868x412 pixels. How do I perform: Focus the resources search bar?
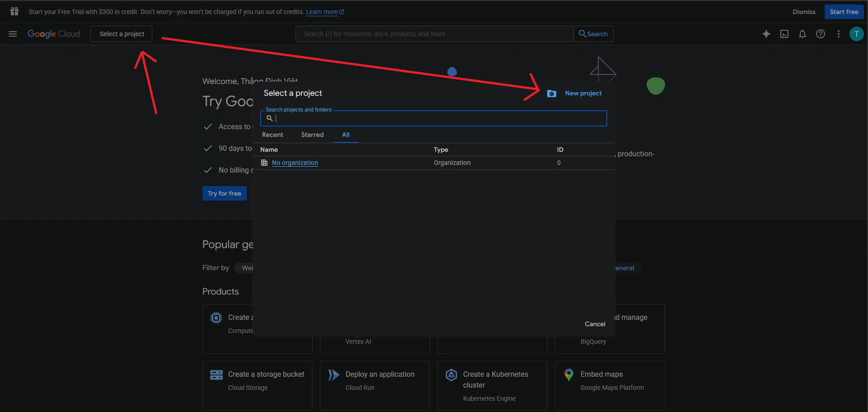435,34
